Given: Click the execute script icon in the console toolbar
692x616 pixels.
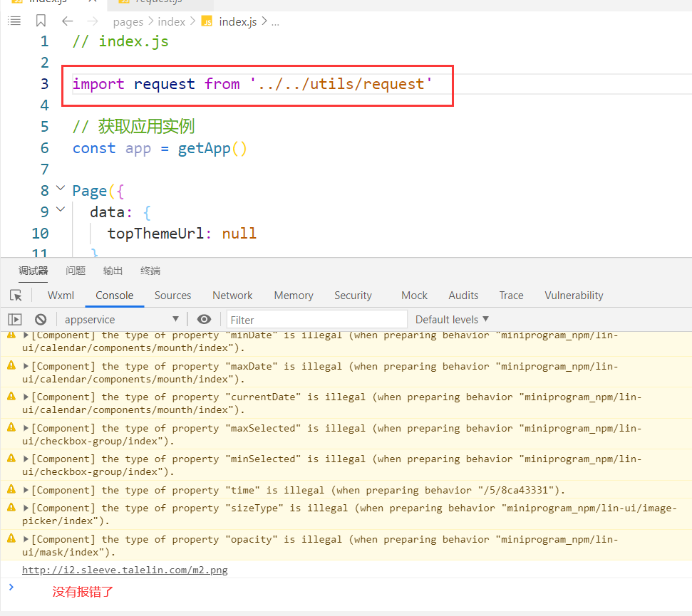Looking at the screenshot, I should (14, 319).
